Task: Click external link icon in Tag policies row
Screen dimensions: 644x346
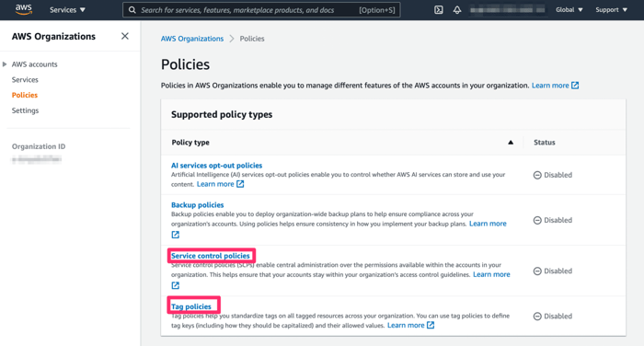Action: coord(431,325)
